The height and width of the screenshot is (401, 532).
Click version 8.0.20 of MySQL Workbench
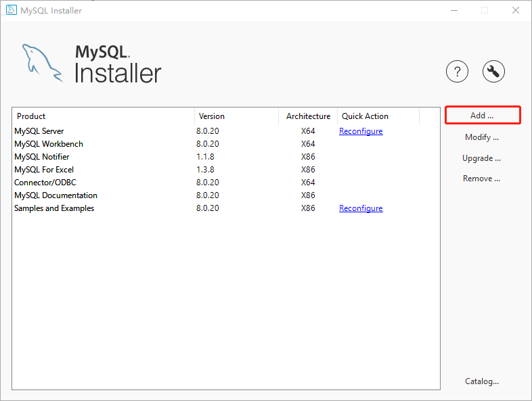208,144
